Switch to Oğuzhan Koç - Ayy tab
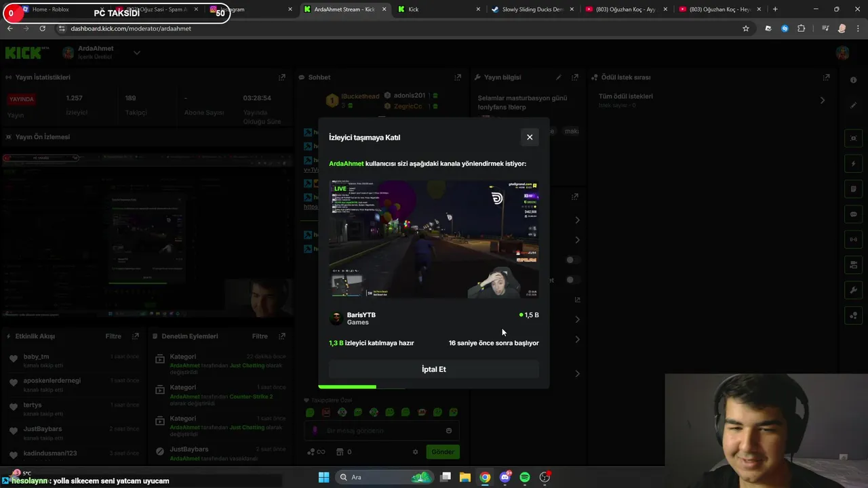This screenshot has width=868, height=488. coord(626,9)
